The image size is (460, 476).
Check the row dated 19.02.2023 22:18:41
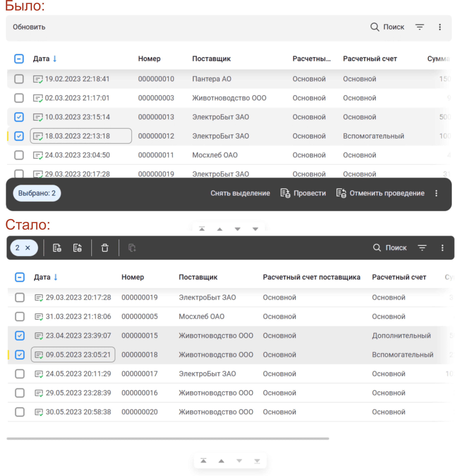click(x=19, y=79)
